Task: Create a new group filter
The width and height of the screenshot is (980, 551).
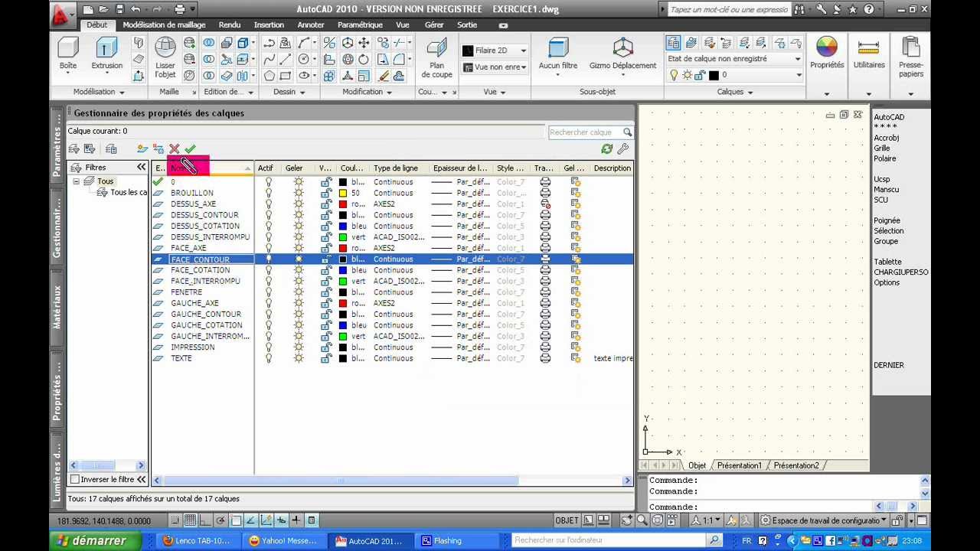Action: point(90,149)
